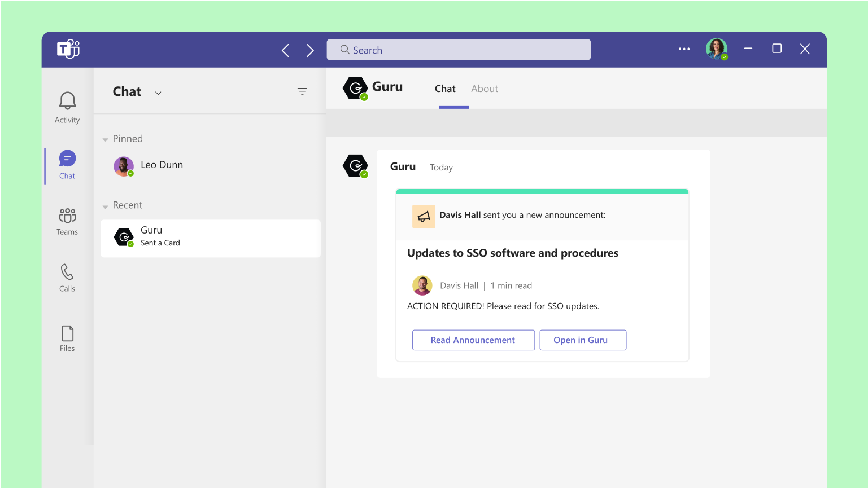
Task: Click the Guru logo in chat header
Action: pos(355,89)
